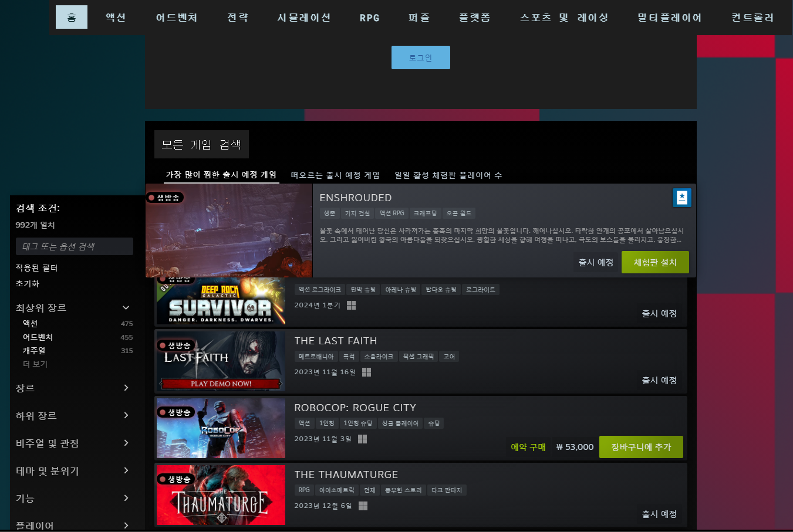Switch to 일일 활성 체험판 플레이어 수 tab

448,175
